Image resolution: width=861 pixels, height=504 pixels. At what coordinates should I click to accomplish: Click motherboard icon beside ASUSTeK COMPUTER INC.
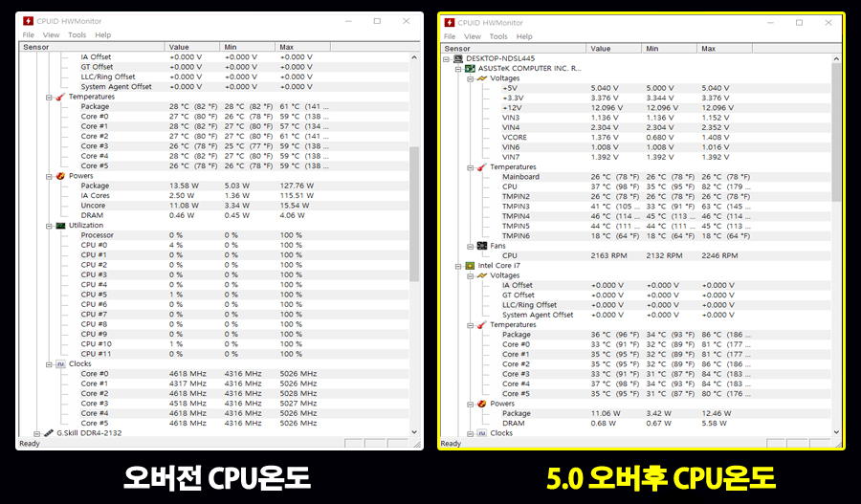pos(470,68)
